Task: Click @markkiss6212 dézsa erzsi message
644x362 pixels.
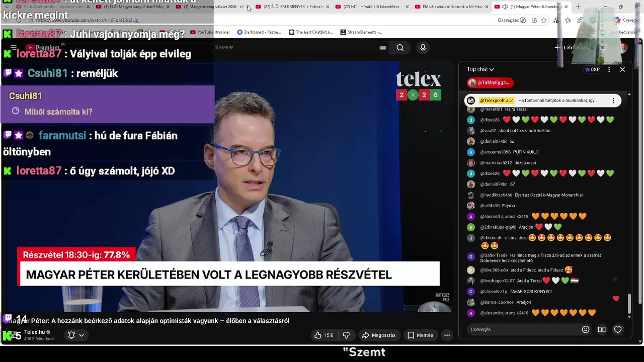Action: (502, 163)
